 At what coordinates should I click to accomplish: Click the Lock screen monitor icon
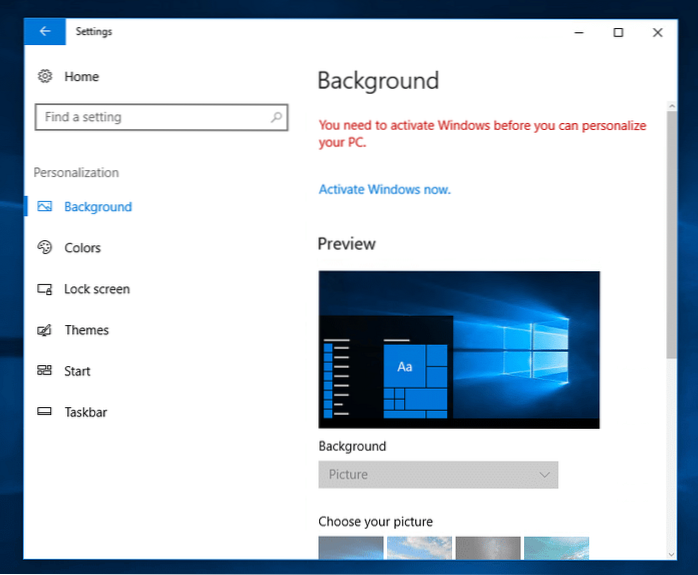tap(45, 289)
